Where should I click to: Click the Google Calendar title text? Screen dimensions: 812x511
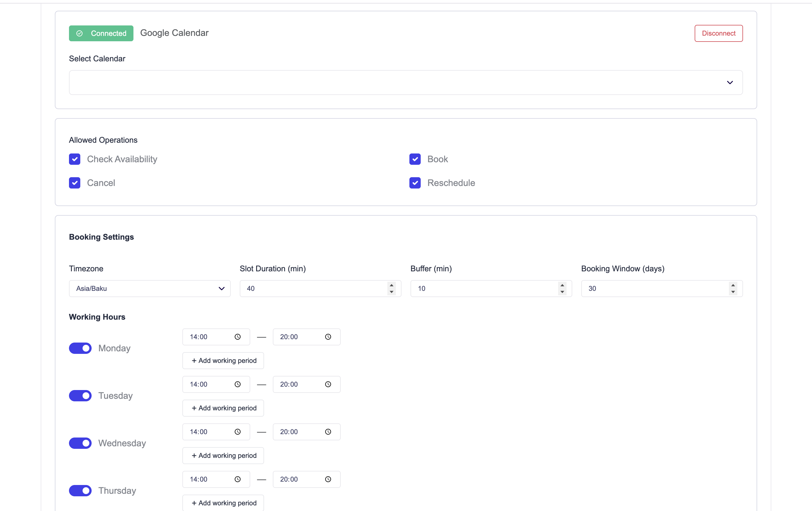point(174,33)
